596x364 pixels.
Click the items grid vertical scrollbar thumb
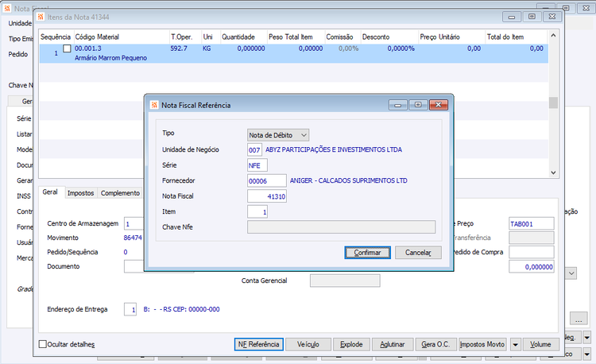553,103
